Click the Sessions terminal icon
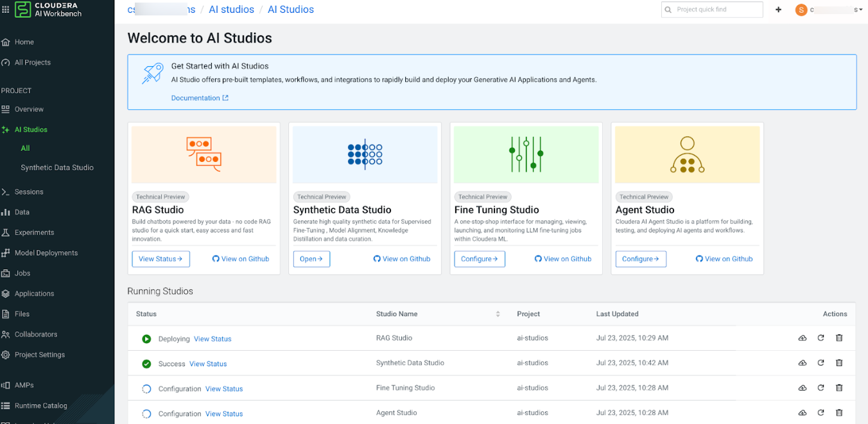 pos(6,192)
